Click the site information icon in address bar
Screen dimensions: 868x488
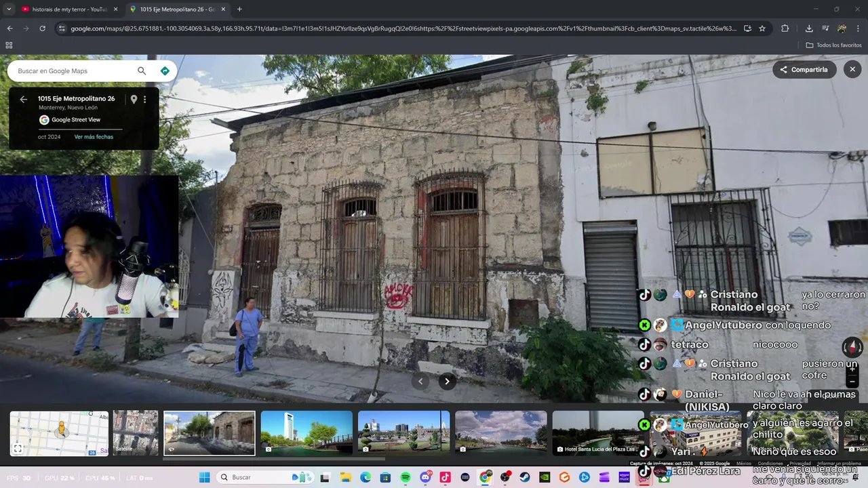(62, 28)
